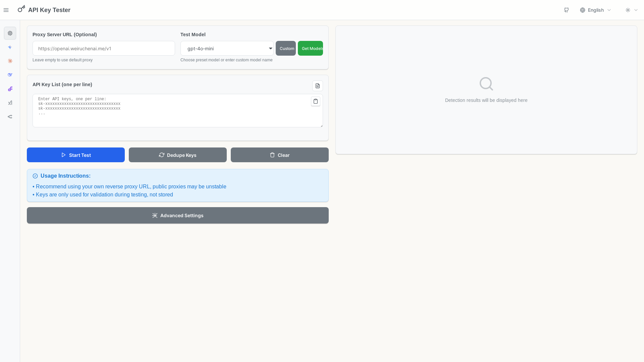The height and width of the screenshot is (362, 644).
Task: Click the textarea resize handle
Action: 321,126
